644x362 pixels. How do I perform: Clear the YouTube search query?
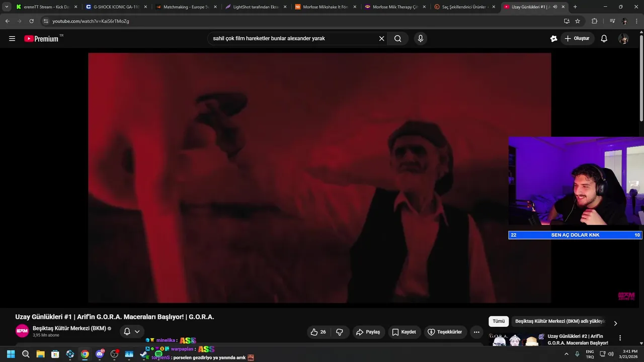tap(381, 39)
